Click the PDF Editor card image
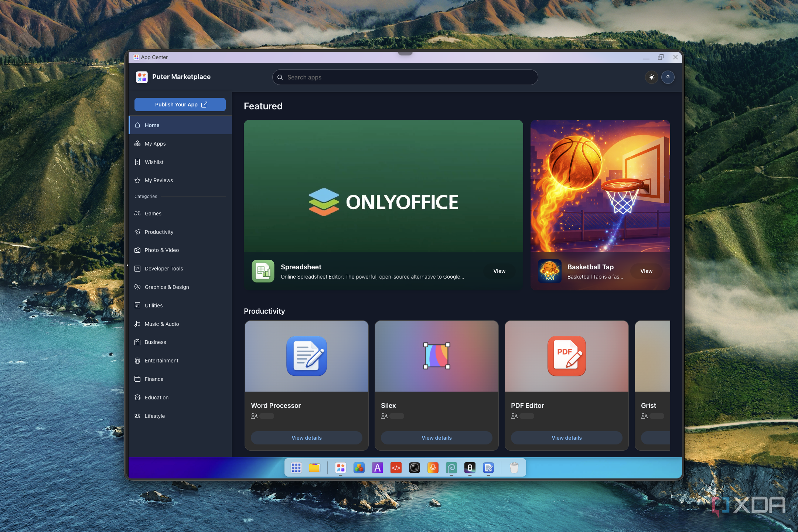Image resolution: width=798 pixels, height=532 pixels. pyautogui.click(x=567, y=356)
